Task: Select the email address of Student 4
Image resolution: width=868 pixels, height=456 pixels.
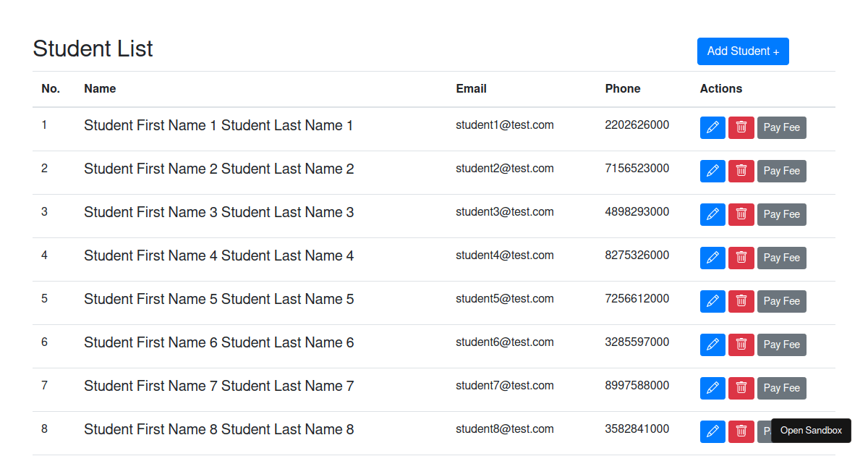Action: click(504, 255)
